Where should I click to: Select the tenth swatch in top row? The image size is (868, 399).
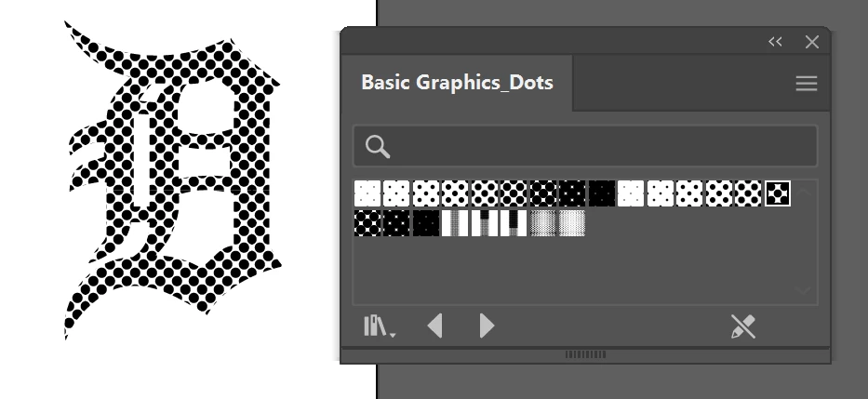coord(631,193)
